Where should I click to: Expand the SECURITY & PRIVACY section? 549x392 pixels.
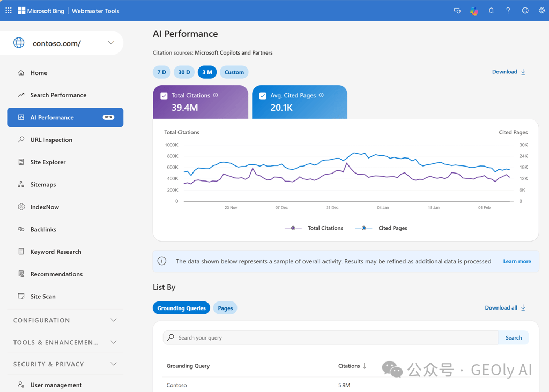65,364
